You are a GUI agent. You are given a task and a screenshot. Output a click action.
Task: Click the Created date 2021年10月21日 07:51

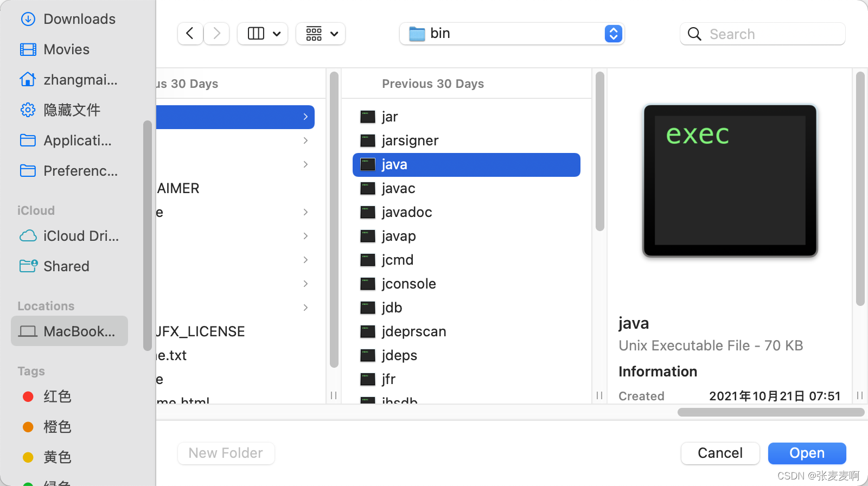pos(775,396)
